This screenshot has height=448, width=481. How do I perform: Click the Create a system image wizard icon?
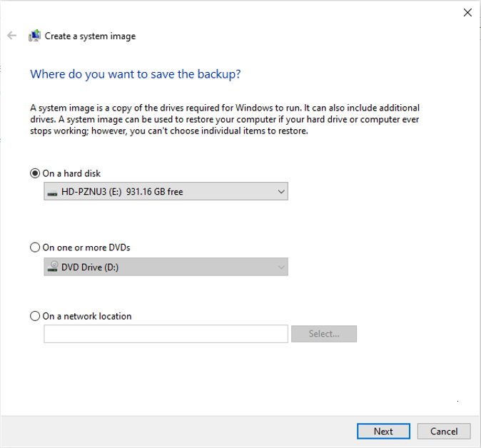pos(34,36)
